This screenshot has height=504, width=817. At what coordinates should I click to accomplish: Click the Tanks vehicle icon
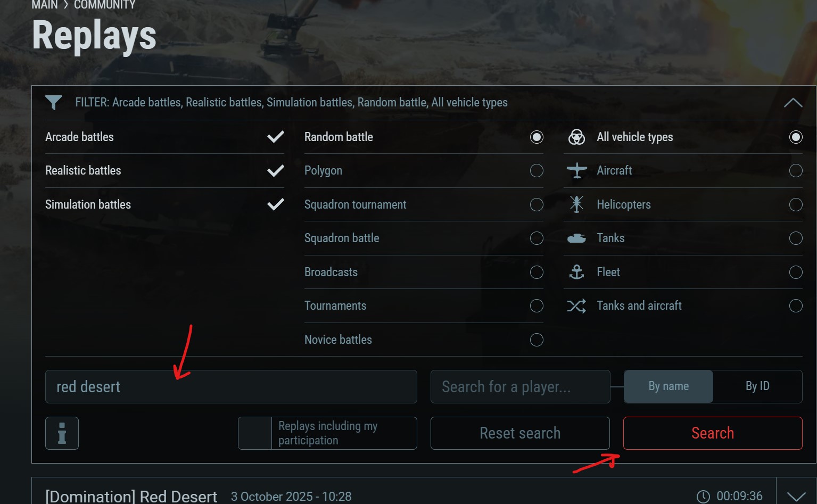click(x=576, y=238)
